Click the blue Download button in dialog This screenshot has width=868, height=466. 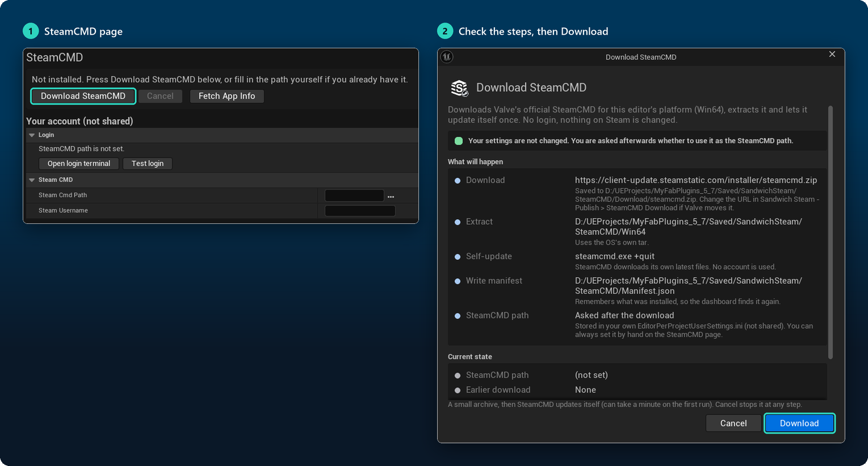coord(799,423)
